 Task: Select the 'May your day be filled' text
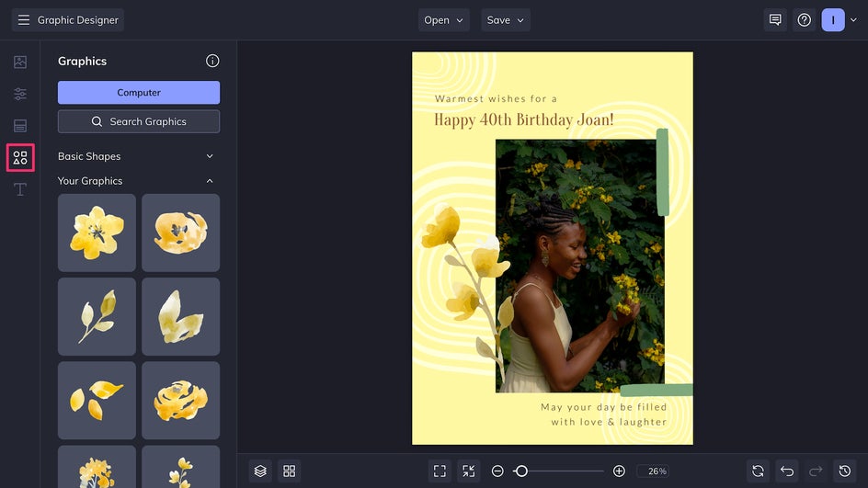click(x=604, y=407)
